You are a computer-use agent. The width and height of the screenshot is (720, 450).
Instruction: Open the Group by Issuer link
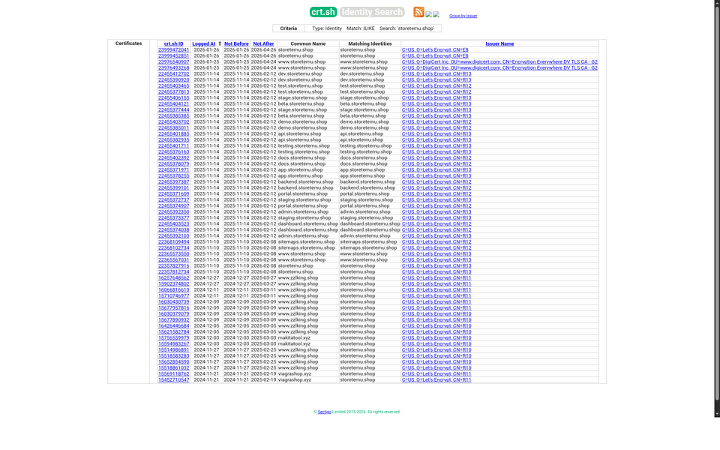[x=463, y=16]
